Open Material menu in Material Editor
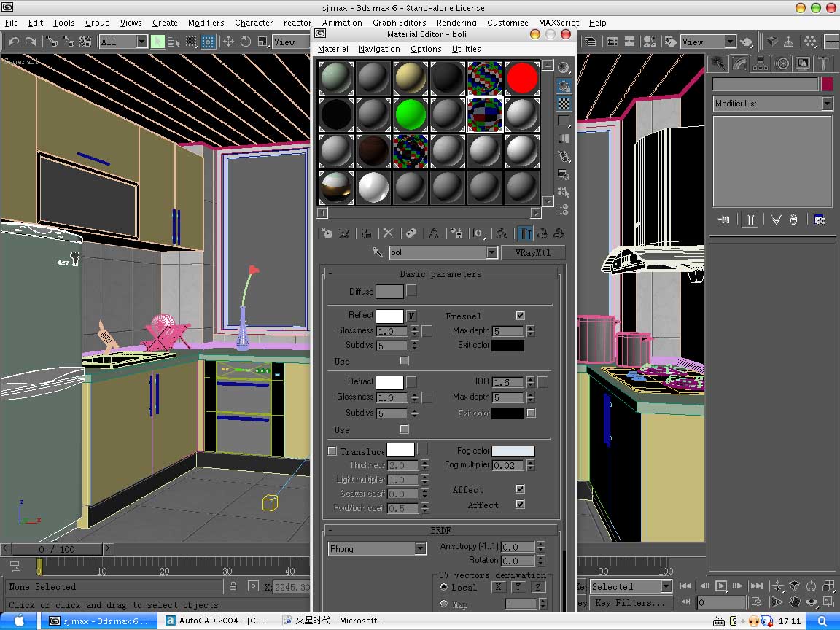Viewport: 840px width, 630px height. [x=333, y=49]
